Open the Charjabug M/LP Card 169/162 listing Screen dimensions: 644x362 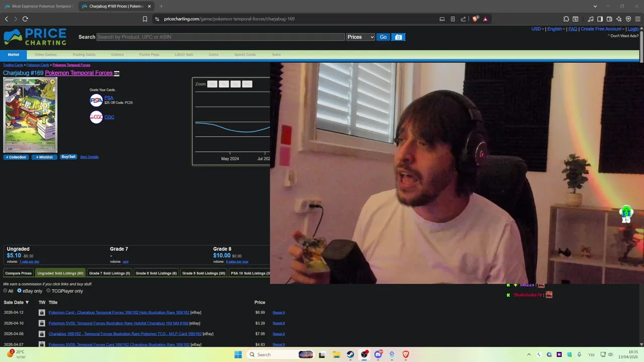point(125,334)
